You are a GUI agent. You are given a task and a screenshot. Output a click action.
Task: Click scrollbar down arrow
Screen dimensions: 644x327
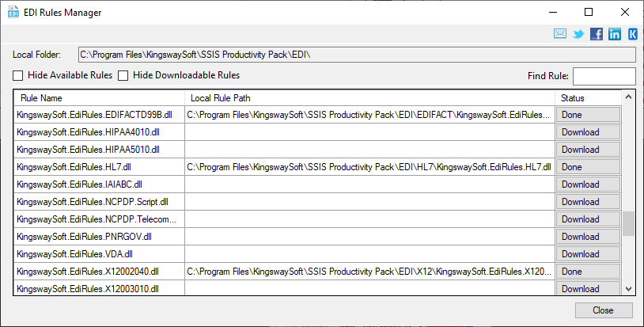628,289
